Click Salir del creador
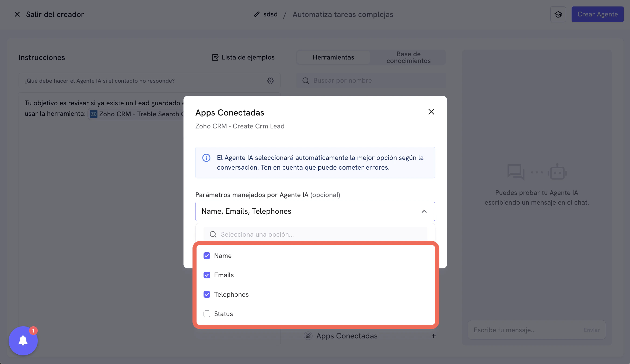Screen dimensions: 630x364 (55, 14)
